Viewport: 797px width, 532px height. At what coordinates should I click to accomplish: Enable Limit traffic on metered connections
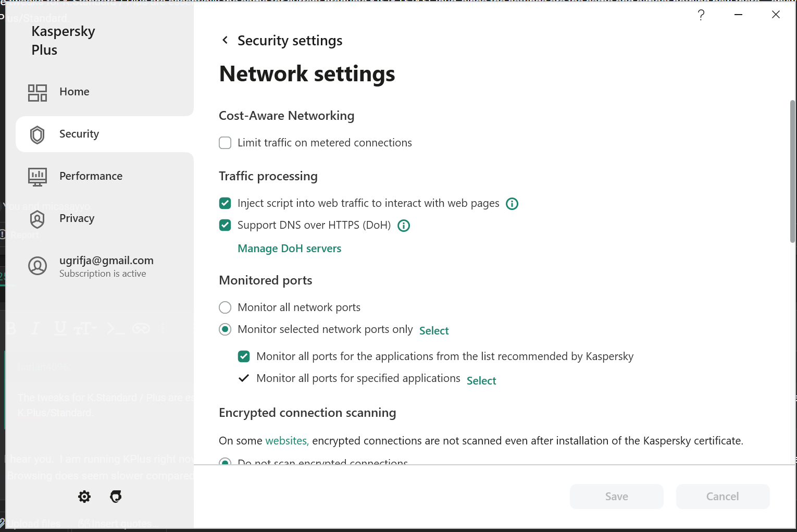pyautogui.click(x=225, y=143)
